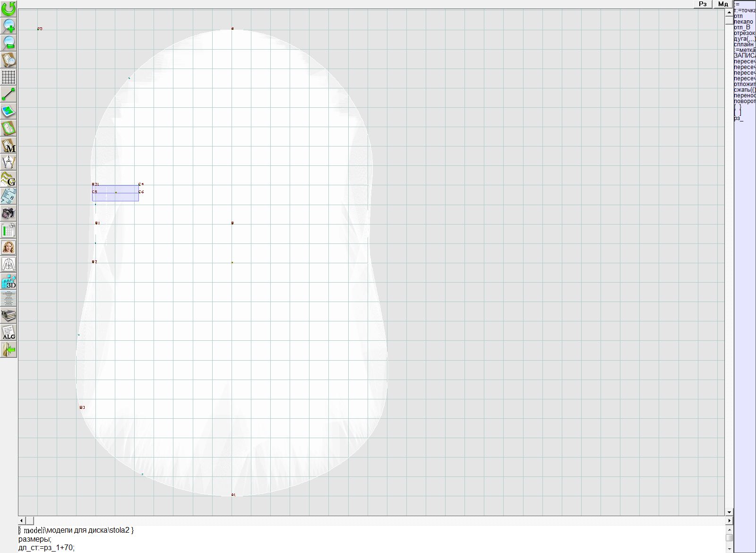Open the 3D view icon

tap(9, 282)
